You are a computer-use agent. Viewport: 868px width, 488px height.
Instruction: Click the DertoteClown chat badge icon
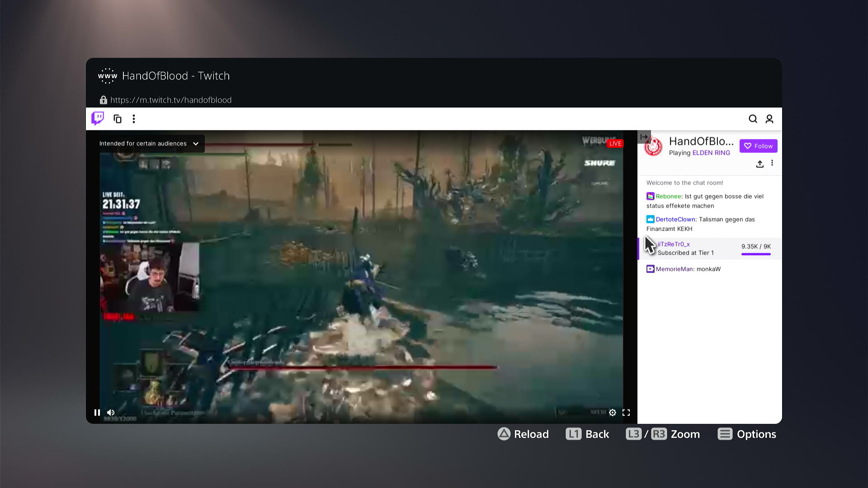coord(650,219)
